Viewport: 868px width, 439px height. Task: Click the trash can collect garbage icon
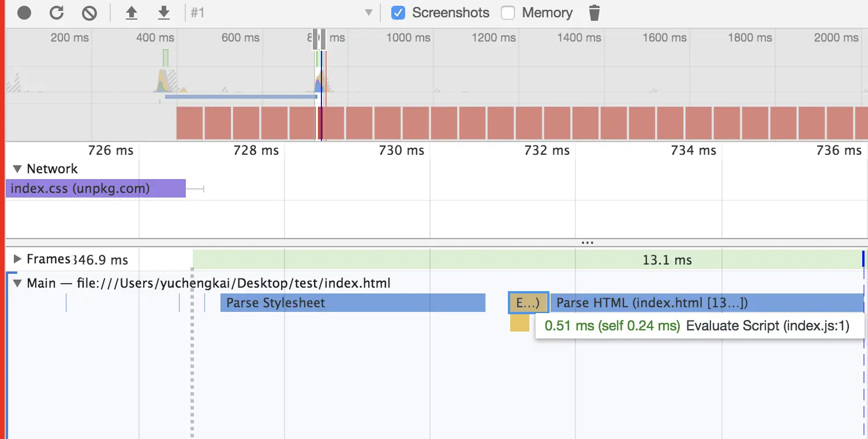coord(594,13)
